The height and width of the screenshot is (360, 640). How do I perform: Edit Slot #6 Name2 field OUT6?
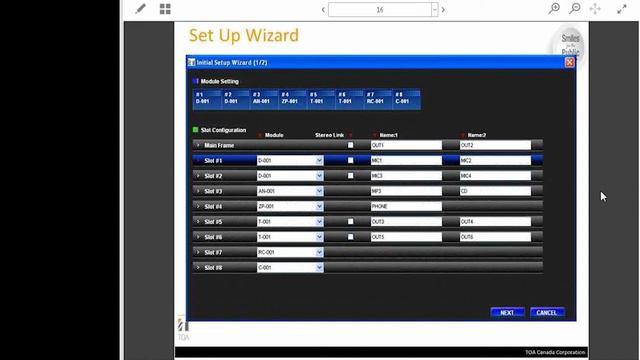tap(495, 237)
